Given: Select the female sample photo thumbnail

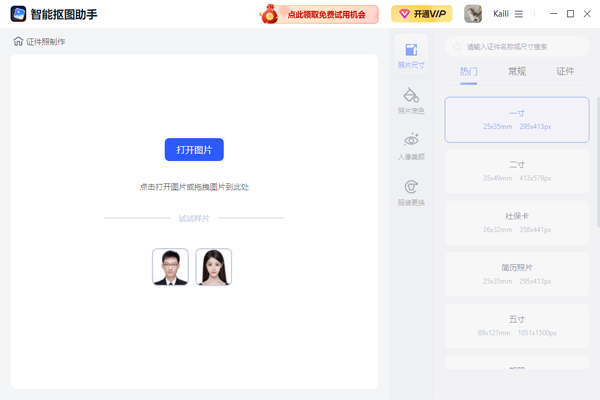Looking at the screenshot, I should (213, 266).
